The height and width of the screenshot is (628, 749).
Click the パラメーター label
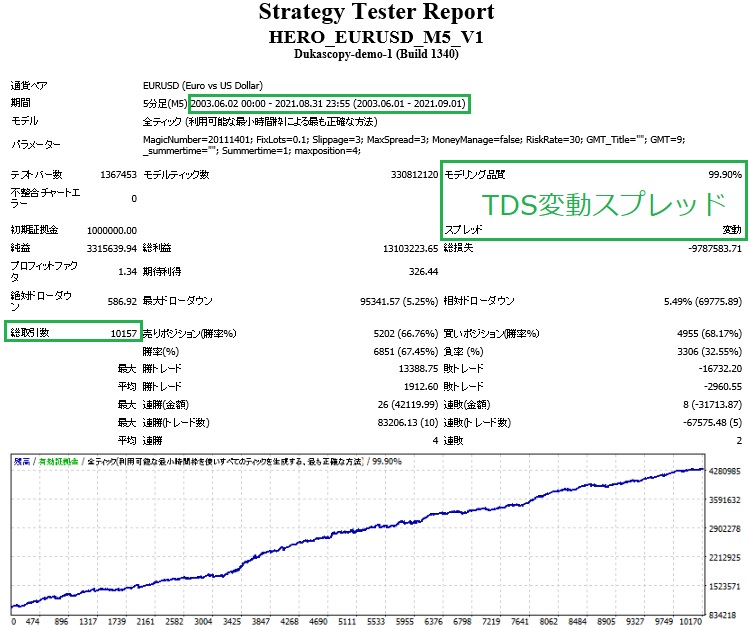tap(36, 145)
